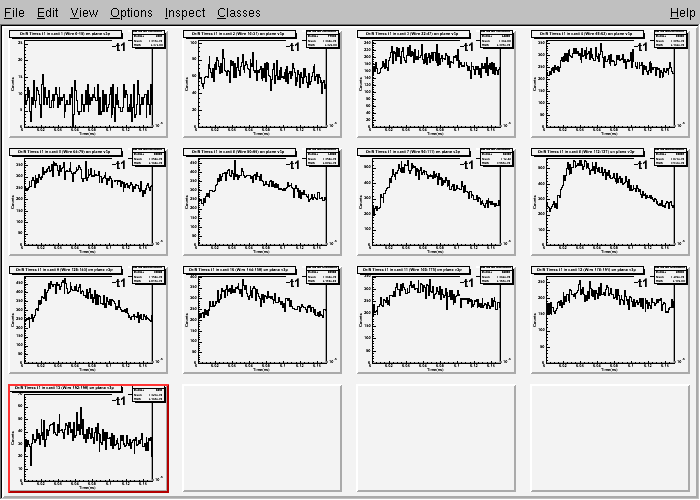This screenshot has width=700, height=500.
Task: Click the title box of card 1 pad
Action: tap(66, 34)
